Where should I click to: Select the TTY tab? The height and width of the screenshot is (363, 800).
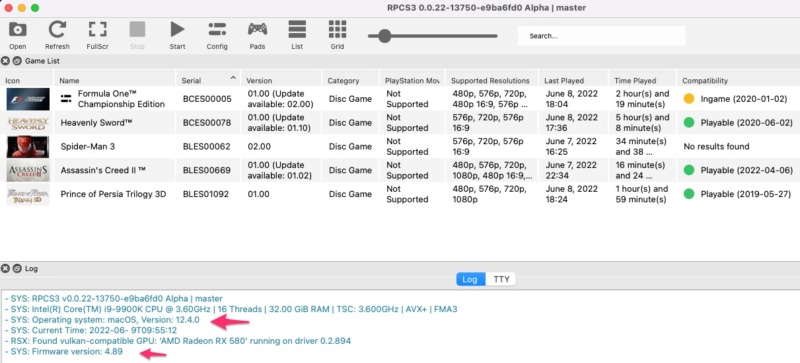(501, 279)
